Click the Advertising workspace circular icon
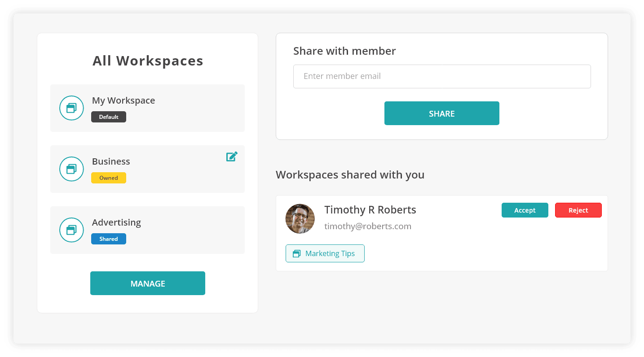644x357 pixels. 72,230
